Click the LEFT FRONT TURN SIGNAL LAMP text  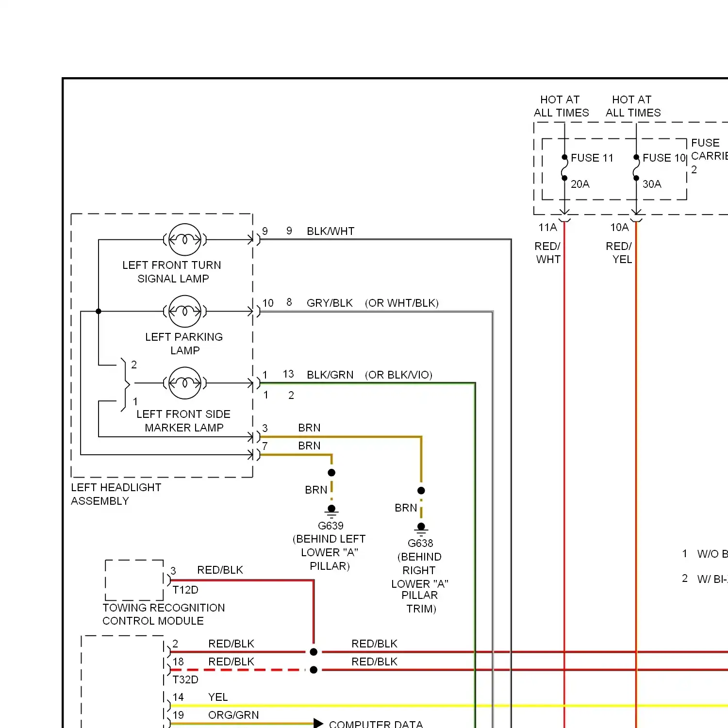coord(172,272)
